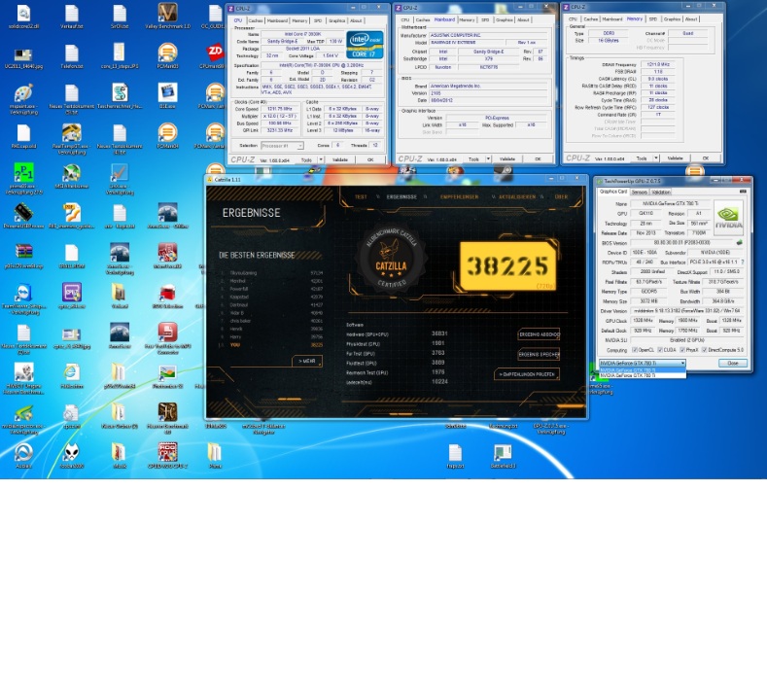Image resolution: width=767 pixels, height=700 pixels.
Task: Select the YOU row in Catzilla best results
Action: pos(271,345)
